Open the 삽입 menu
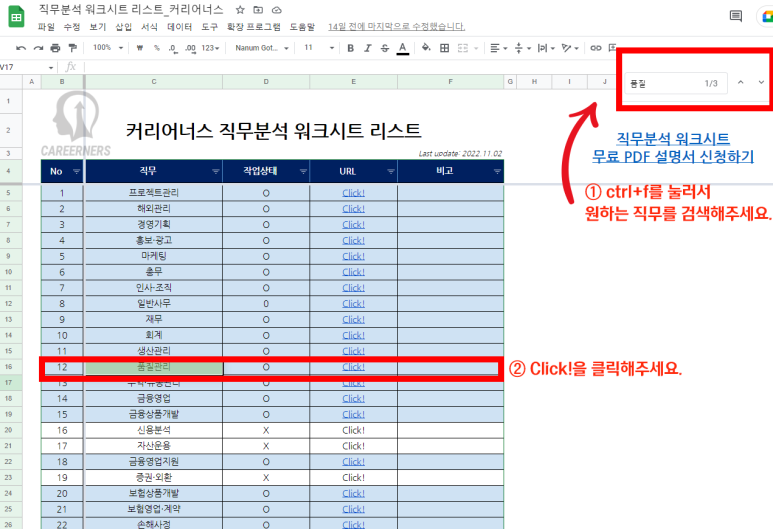Screen dimensions: 773x529 pyautogui.click(x=124, y=27)
